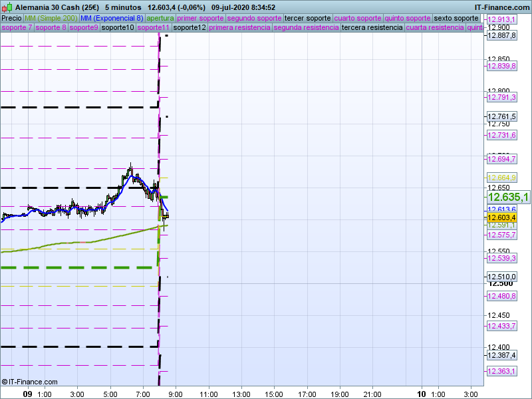Open the primera resistencia label
532x399 pixels.
coord(240,27)
